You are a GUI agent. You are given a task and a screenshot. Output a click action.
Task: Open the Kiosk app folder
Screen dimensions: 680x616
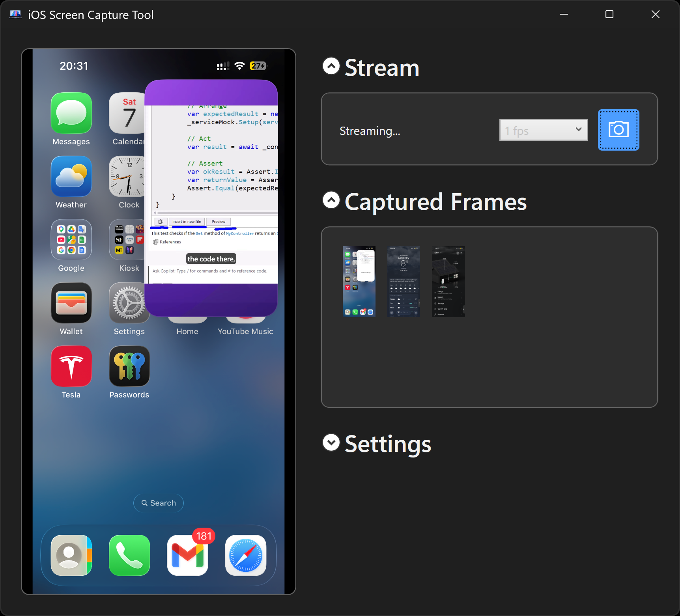click(x=129, y=240)
